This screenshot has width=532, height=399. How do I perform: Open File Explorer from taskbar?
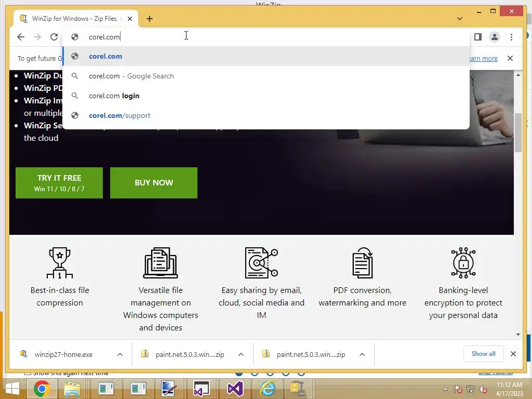point(73,389)
